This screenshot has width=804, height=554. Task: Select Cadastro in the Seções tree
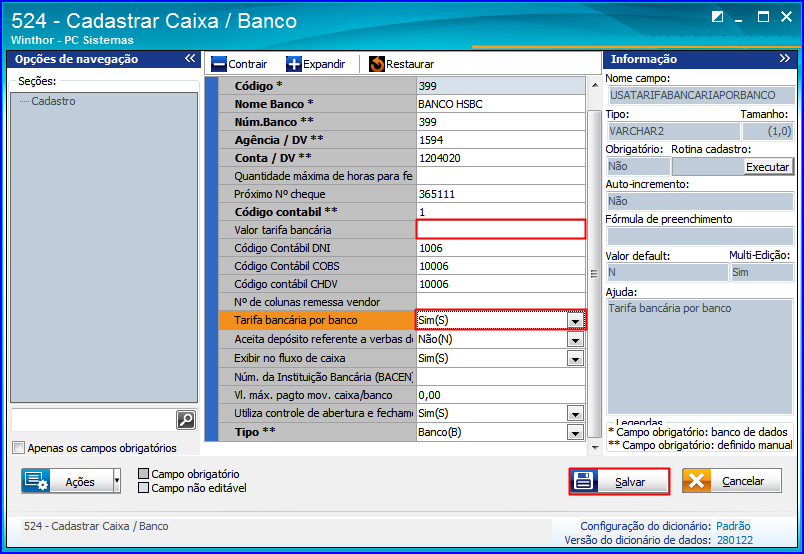coord(53,101)
